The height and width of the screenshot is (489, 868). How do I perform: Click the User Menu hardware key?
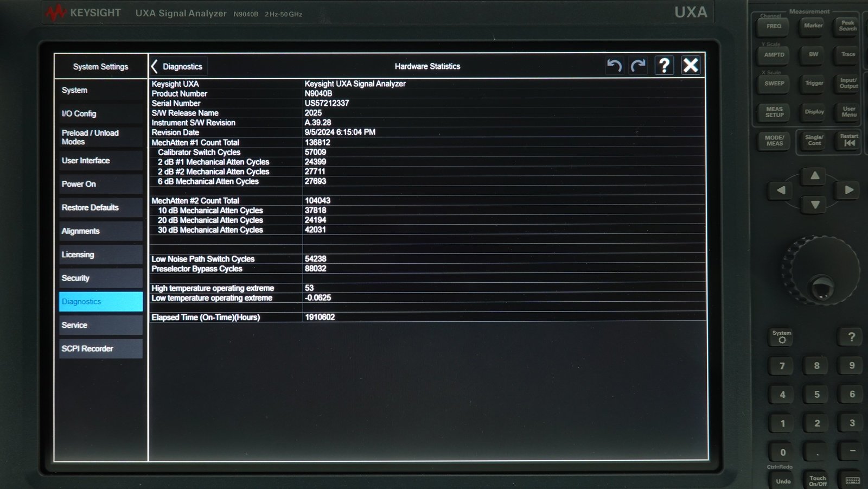click(848, 112)
